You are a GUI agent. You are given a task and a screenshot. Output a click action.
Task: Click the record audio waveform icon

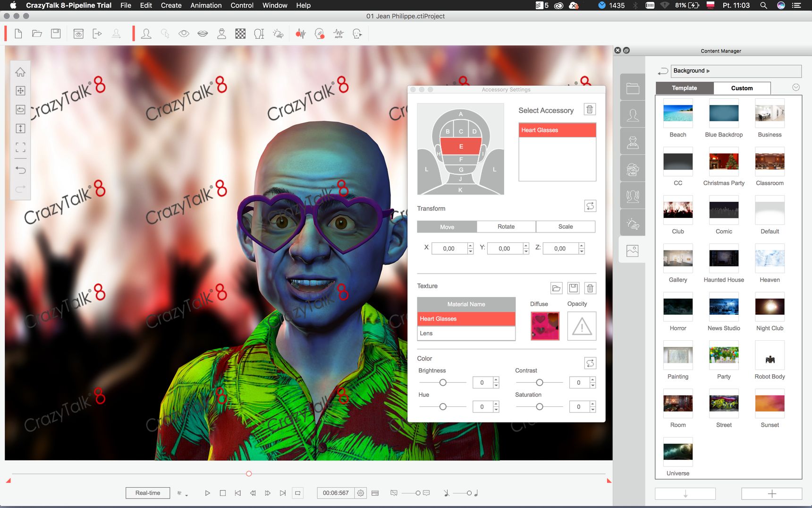tap(301, 34)
